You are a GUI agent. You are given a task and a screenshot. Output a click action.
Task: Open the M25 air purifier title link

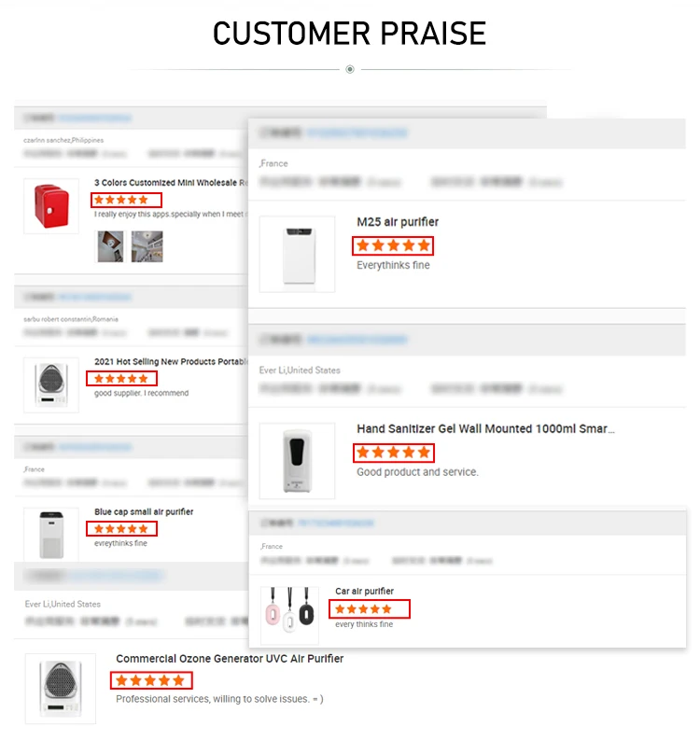tap(398, 222)
